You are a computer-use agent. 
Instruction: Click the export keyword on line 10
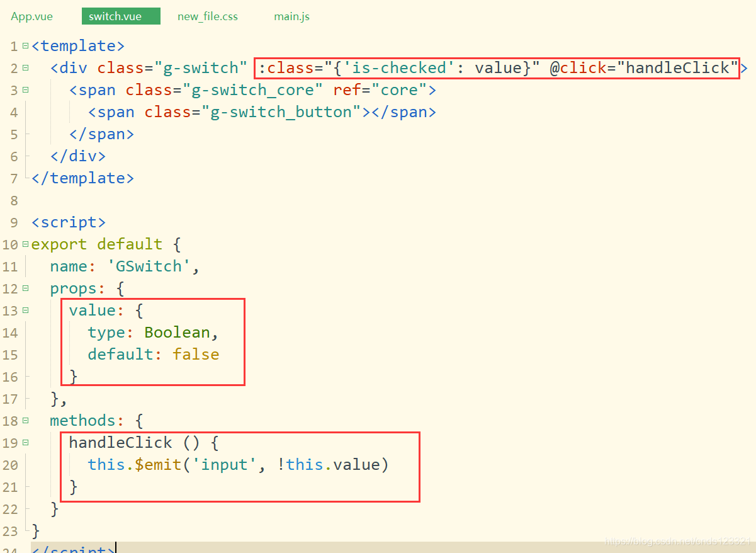coord(59,244)
